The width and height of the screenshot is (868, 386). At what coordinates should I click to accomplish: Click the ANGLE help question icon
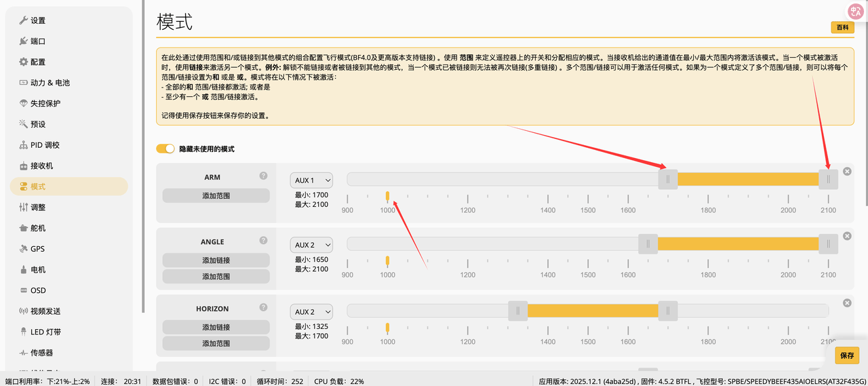point(263,240)
